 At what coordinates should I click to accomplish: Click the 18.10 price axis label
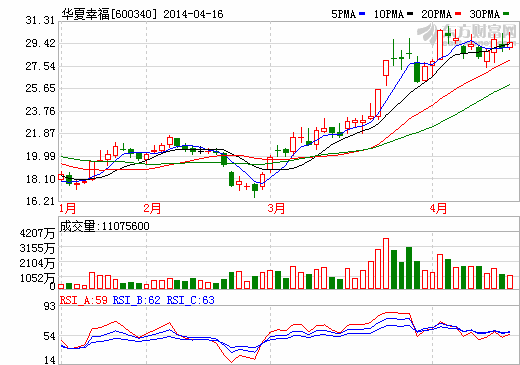coord(40,179)
